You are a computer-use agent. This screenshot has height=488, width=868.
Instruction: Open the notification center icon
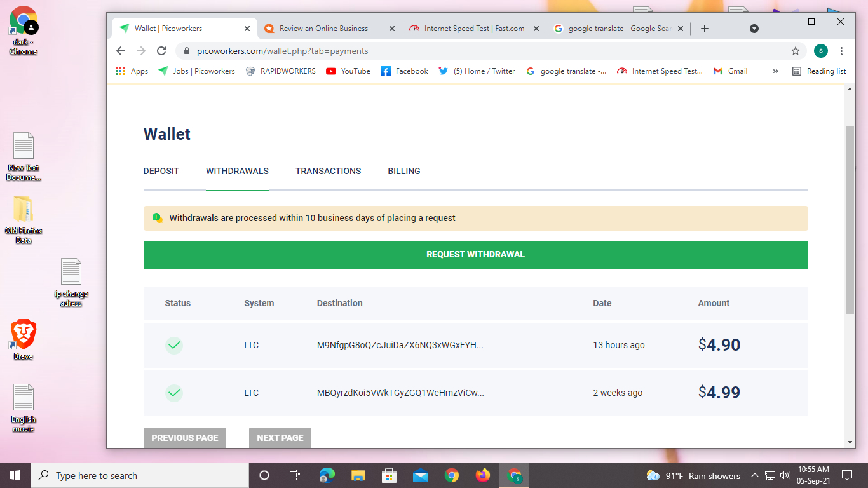pyautogui.click(x=846, y=475)
